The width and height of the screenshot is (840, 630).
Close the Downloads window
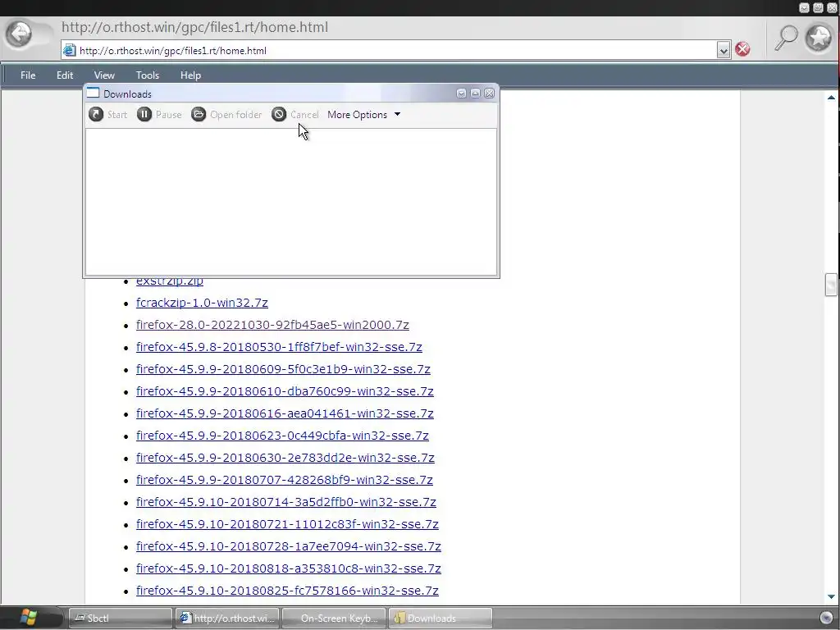[x=489, y=94]
